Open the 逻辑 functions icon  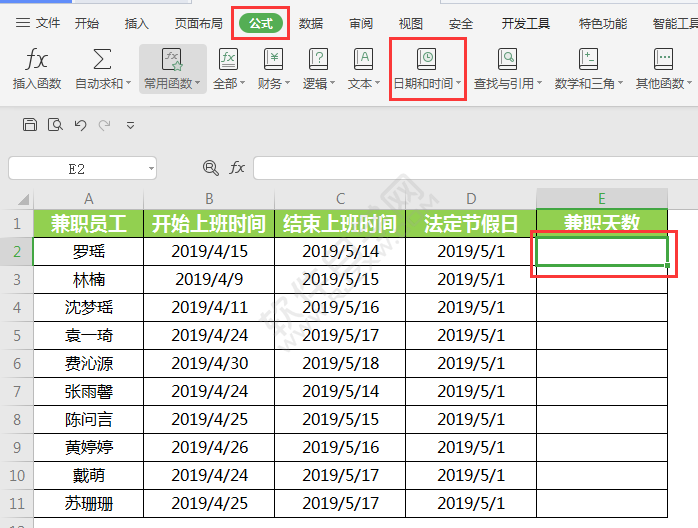coord(318,59)
